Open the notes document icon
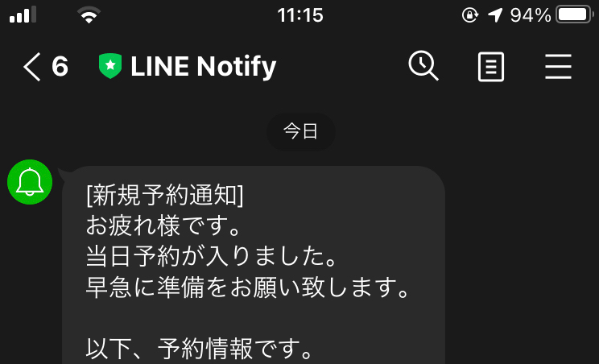The height and width of the screenshot is (364, 599). [491, 67]
